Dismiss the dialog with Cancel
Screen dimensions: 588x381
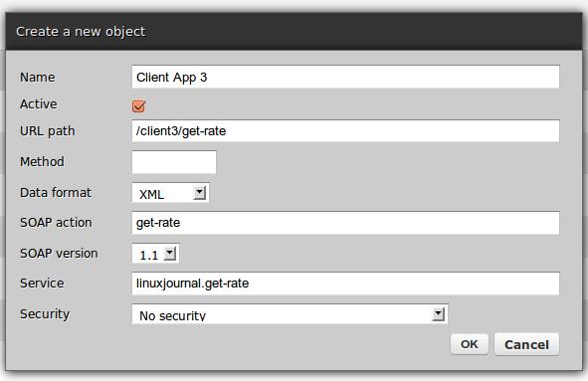pos(526,344)
